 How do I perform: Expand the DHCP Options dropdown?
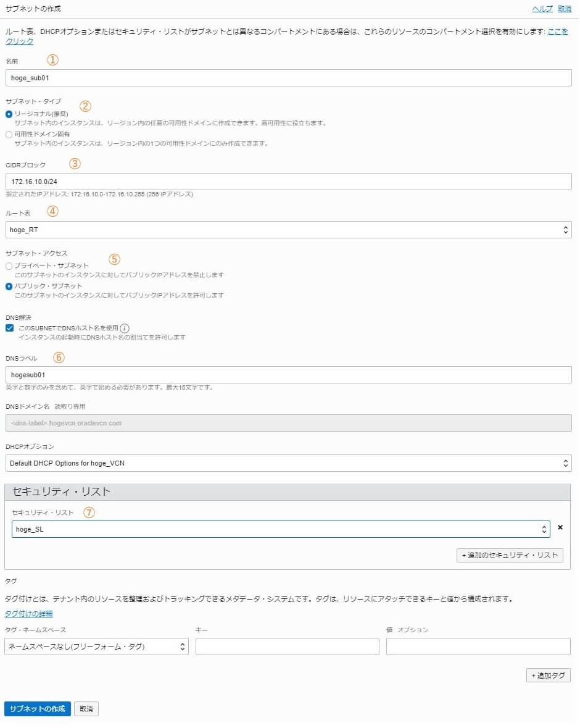(289, 463)
